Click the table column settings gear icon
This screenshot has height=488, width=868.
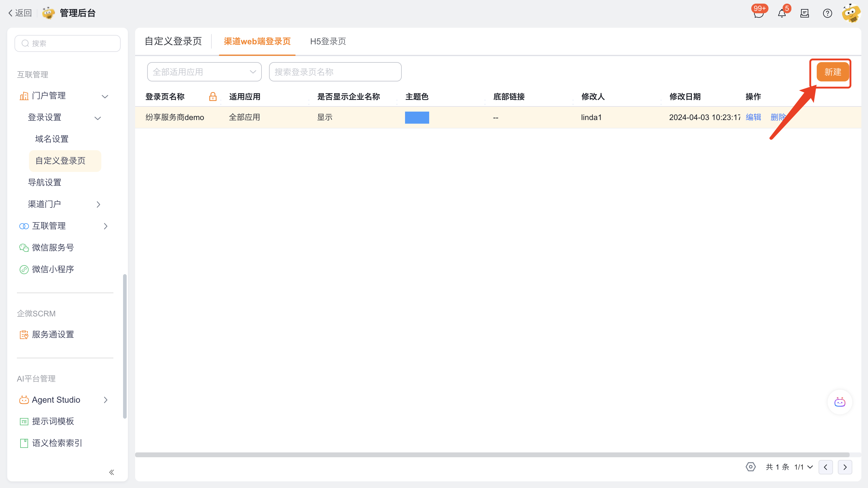[x=750, y=467]
